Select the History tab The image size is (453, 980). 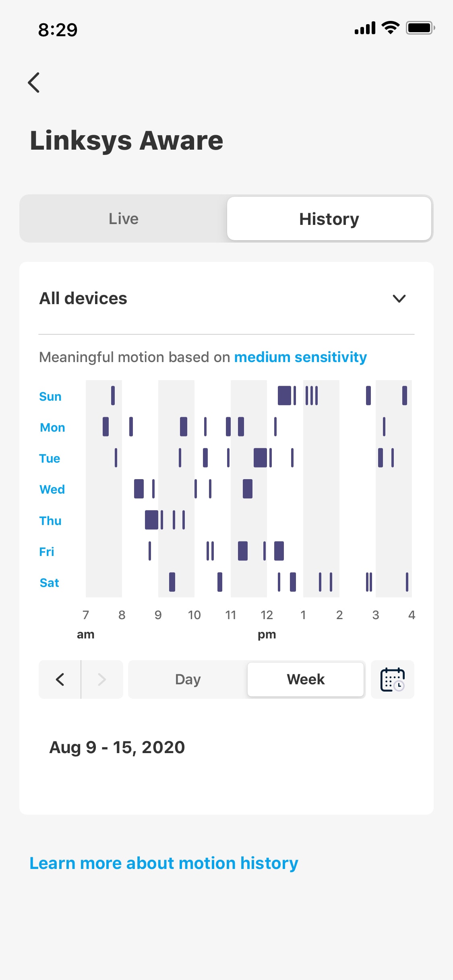[329, 219]
